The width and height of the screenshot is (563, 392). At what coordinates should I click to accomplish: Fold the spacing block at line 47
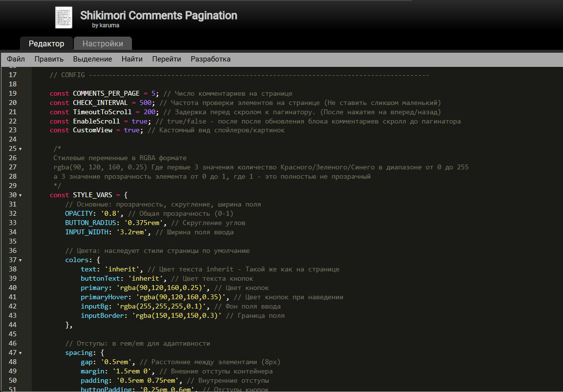point(21,353)
